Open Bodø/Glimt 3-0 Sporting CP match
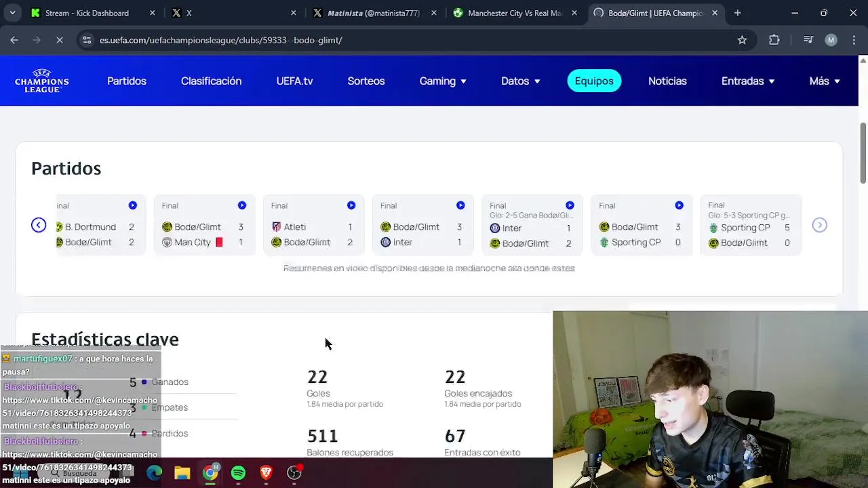Image resolution: width=868 pixels, height=488 pixels. click(x=641, y=225)
